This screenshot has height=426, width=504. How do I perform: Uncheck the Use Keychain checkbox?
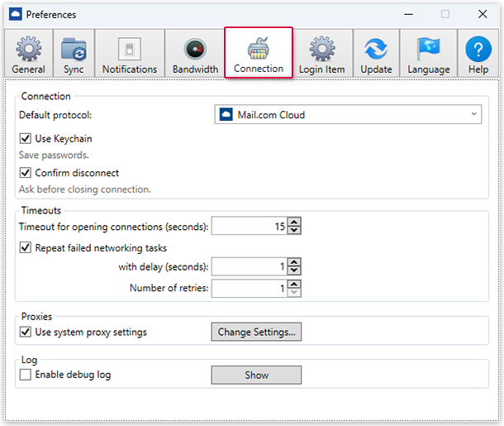click(x=25, y=138)
